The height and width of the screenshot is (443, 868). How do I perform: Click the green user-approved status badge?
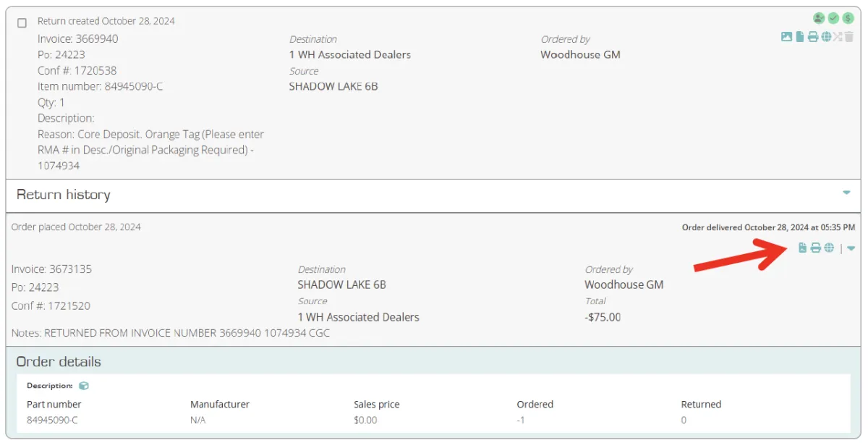pos(819,18)
